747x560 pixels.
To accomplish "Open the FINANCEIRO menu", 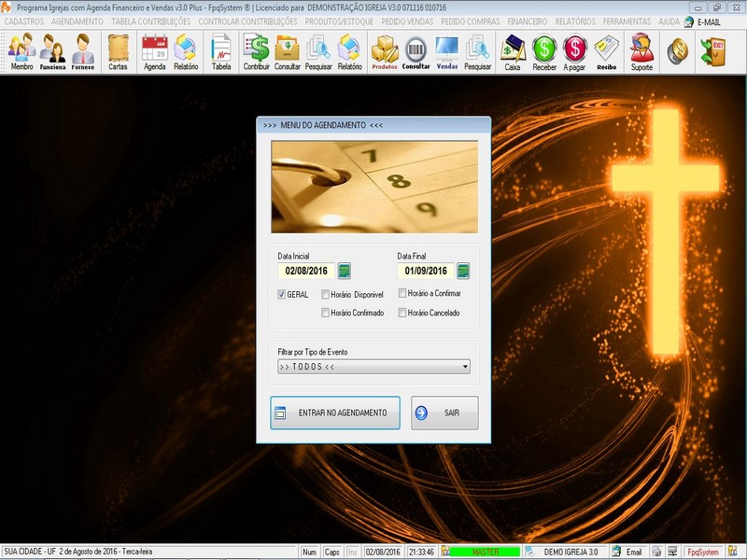I will (x=527, y=21).
